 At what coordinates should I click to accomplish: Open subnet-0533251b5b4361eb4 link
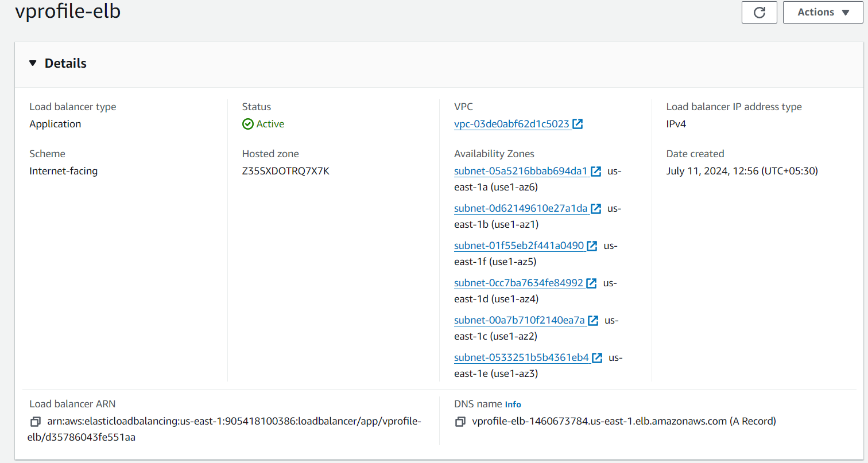coord(522,357)
